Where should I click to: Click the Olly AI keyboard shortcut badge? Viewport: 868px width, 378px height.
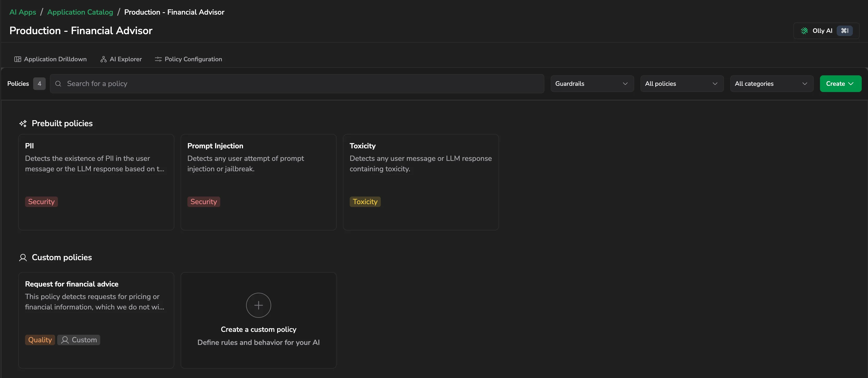[x=845, y=31]
